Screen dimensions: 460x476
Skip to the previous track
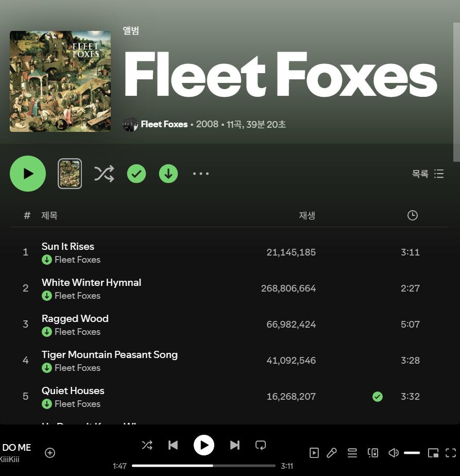pyautogui.click(x=173, y=445)
